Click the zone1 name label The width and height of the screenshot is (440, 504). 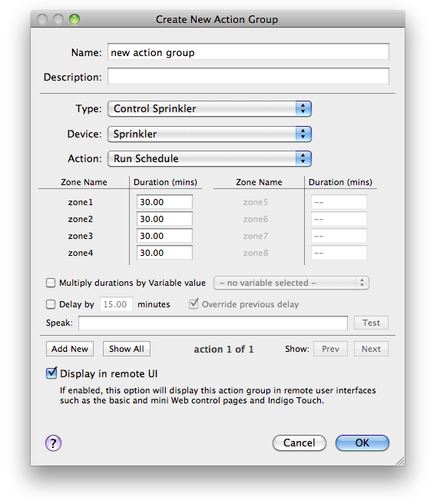[x=81, y=202]
